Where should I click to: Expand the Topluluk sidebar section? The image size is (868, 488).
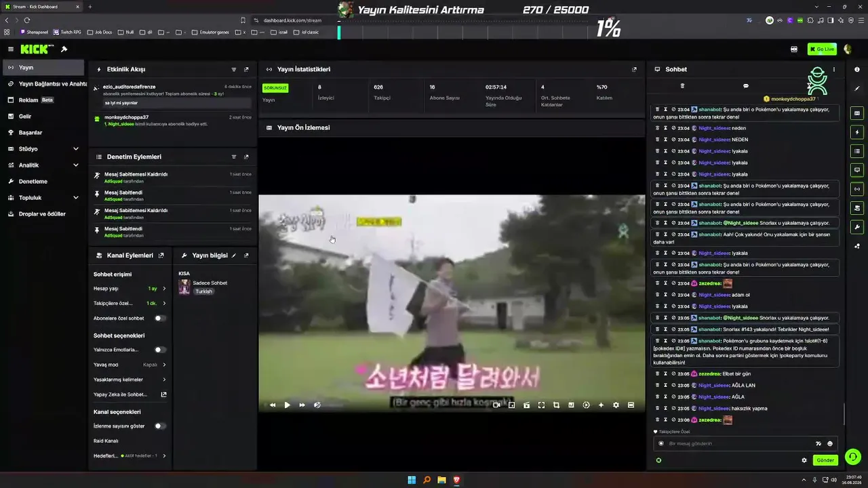pos(75,198)
